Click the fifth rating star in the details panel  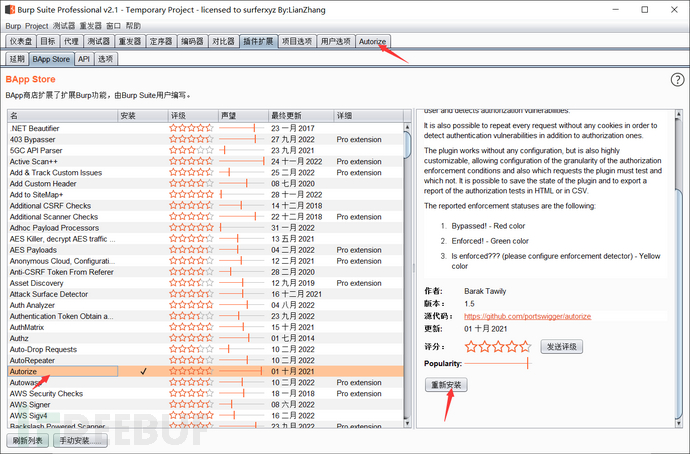click(x=525, y=347)
